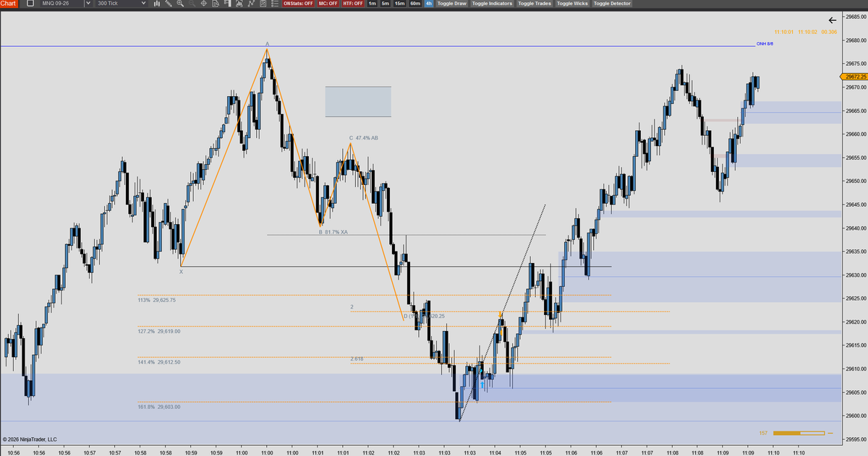The image size is (868, 456).
Task: Click the icon left of indicators icon
Action: point(239,4)
